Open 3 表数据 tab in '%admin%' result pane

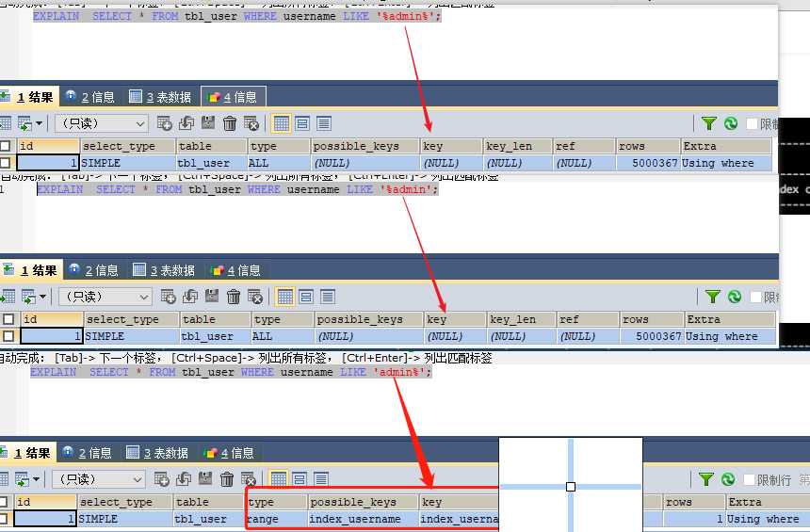pyautogui.click(x=160, y=97)
